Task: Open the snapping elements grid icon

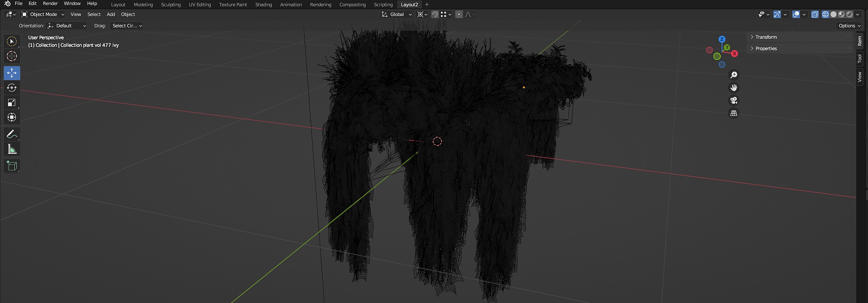Action: coord(446,15)
